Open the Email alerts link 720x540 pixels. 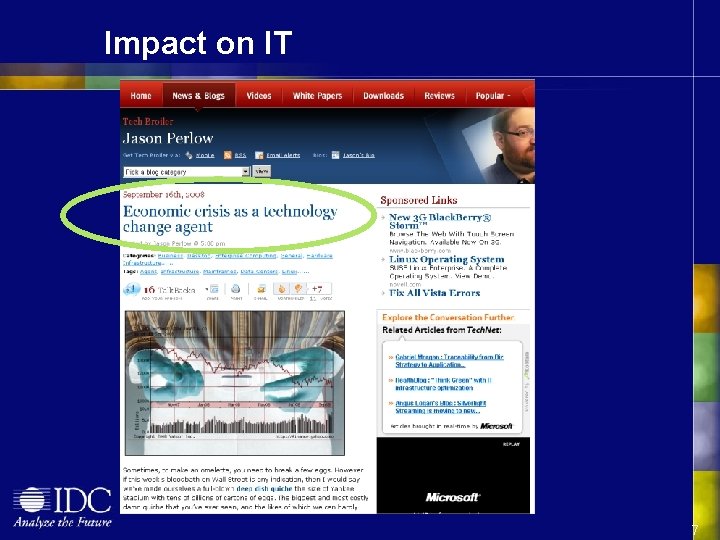[283, 155]
